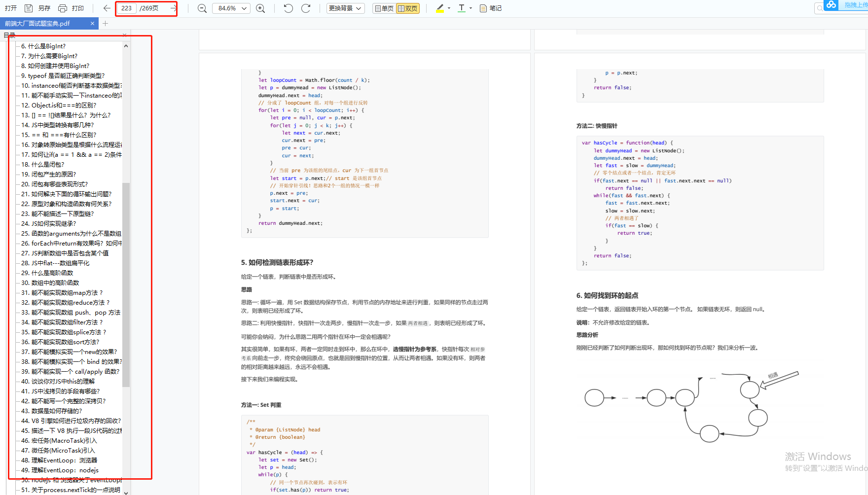Screen dimensions: 868x495
Task: Open the highlighter color dropdown arrow
Action: [x=449, y=8]
